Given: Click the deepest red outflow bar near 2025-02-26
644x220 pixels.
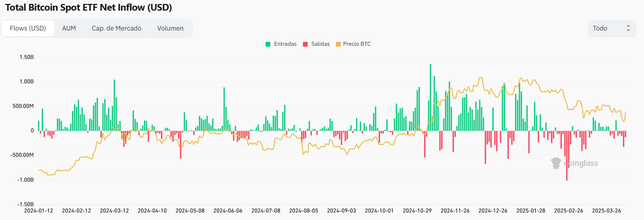Looking at the screenshot, I should [567, 156].
